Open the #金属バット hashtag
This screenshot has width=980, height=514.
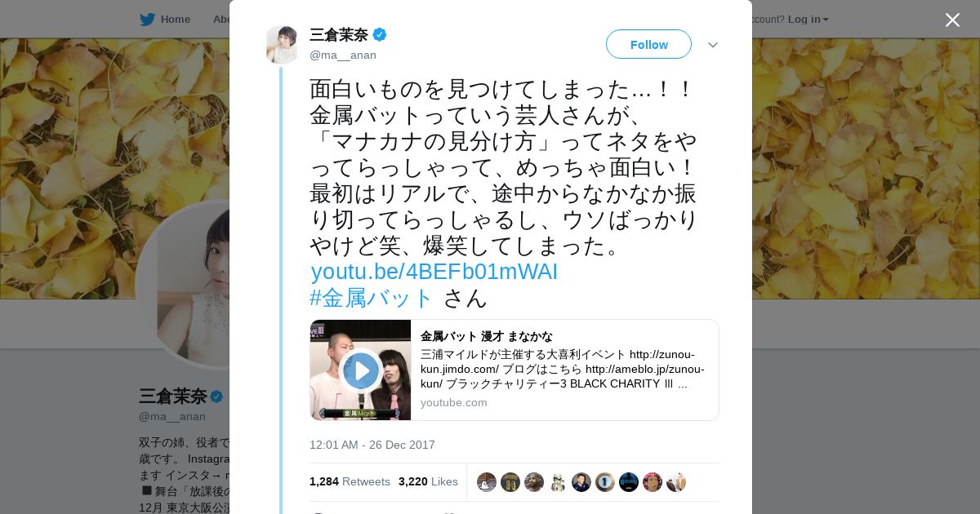pos(371,298)
